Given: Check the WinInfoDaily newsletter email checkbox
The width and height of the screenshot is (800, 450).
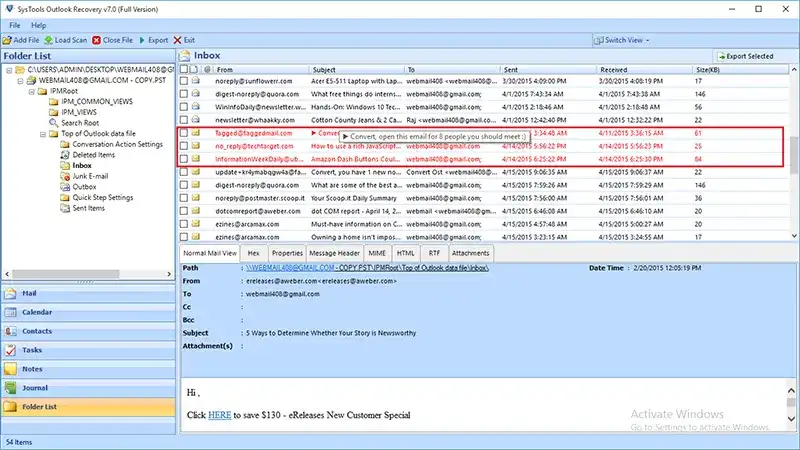Looking at the screenshot, I should 184,107.
